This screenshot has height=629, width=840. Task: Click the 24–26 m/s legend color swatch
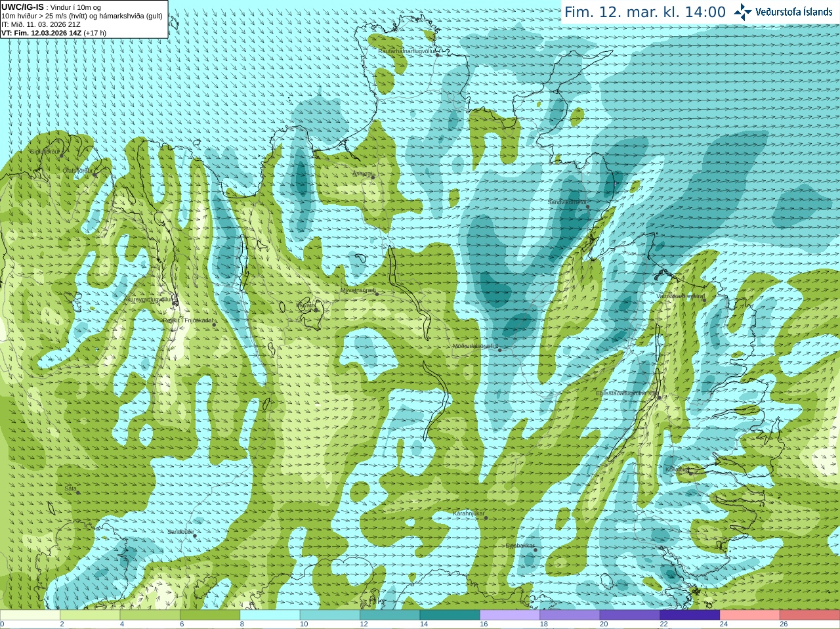[x=750, y=615]
